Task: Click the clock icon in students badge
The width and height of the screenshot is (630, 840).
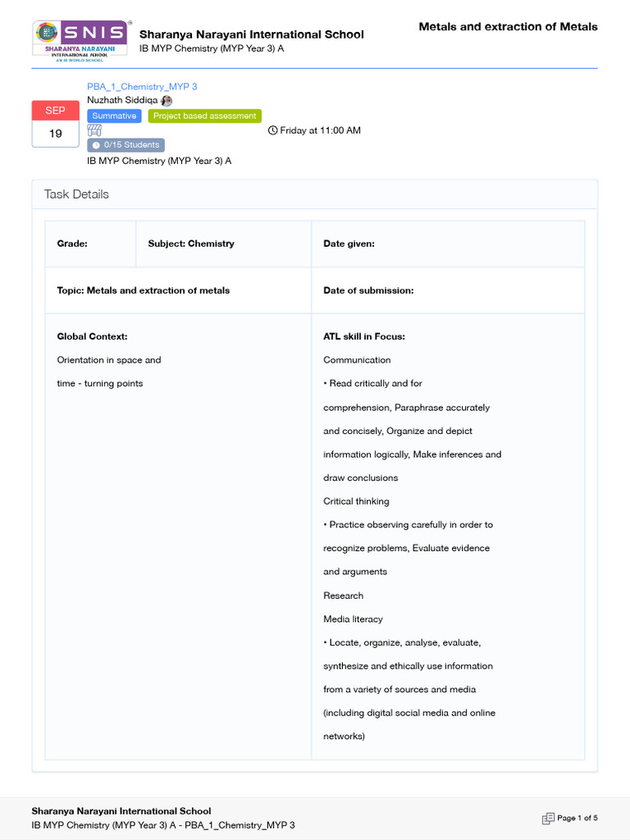Action: coord(96,145)
